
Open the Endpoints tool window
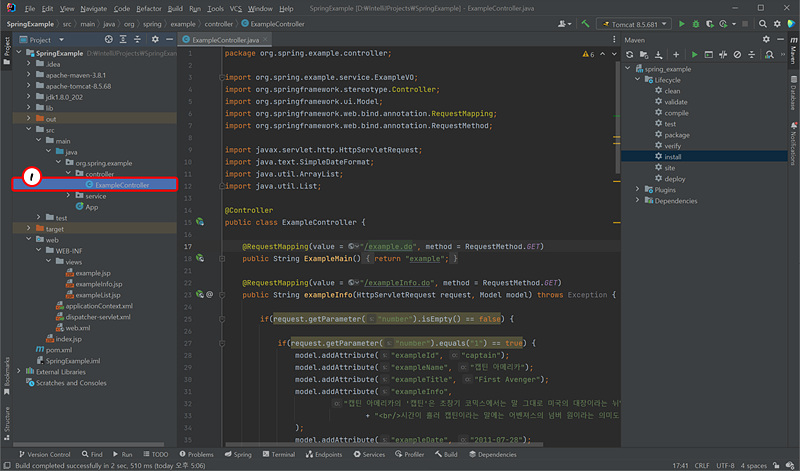click(324, 454)
